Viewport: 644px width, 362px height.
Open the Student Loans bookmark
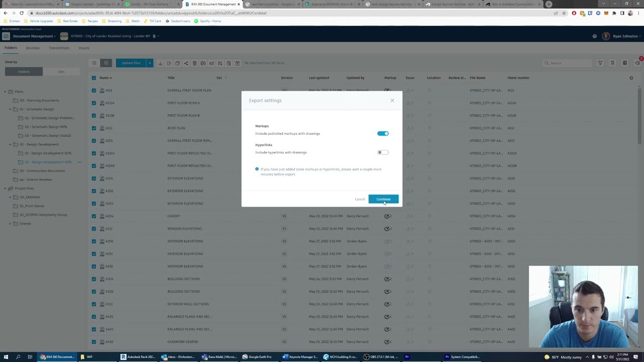pos(178,21)
